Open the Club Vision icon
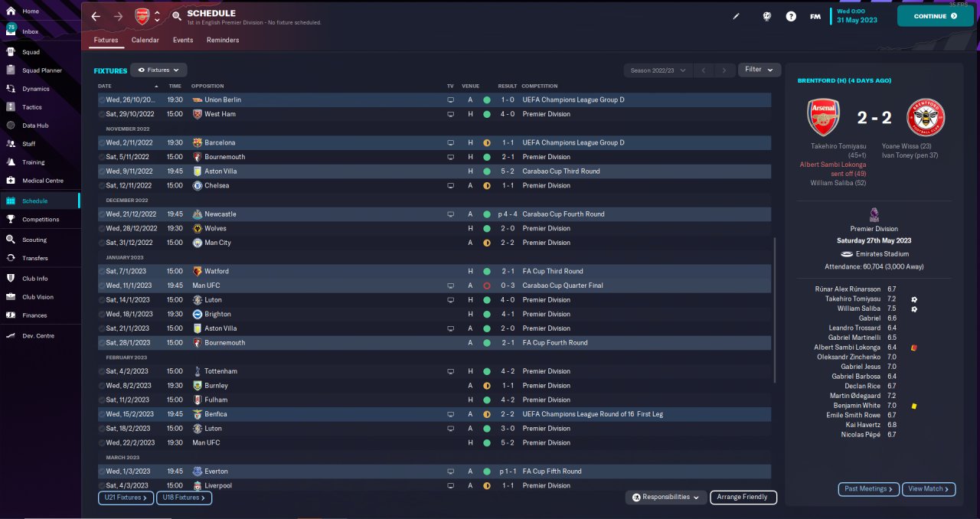The image size is (980, 519). point(11,297)
